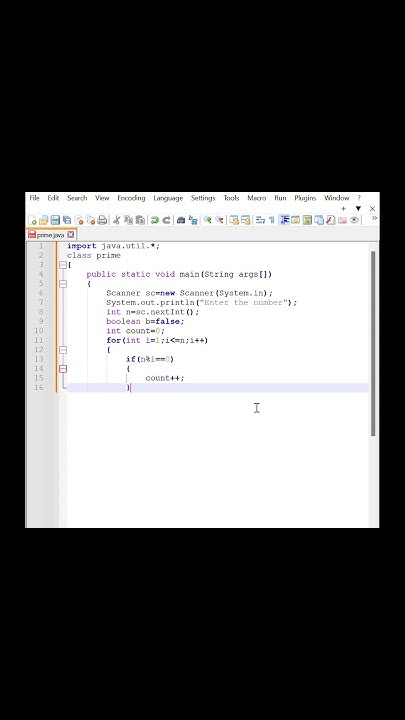Click the 'Scanner sc=new Scanner(System.in);' line
This screenshot has width=405, height=720.
tap(189, 293)
